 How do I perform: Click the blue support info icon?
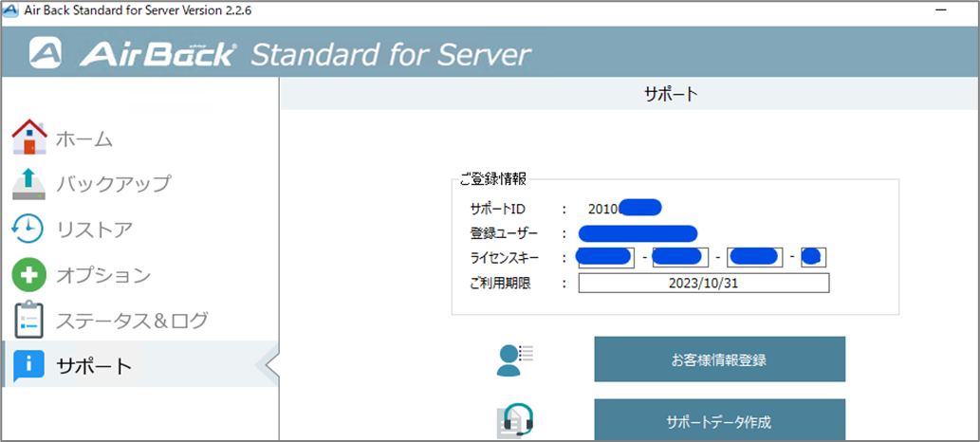click(x=28, y=365)
